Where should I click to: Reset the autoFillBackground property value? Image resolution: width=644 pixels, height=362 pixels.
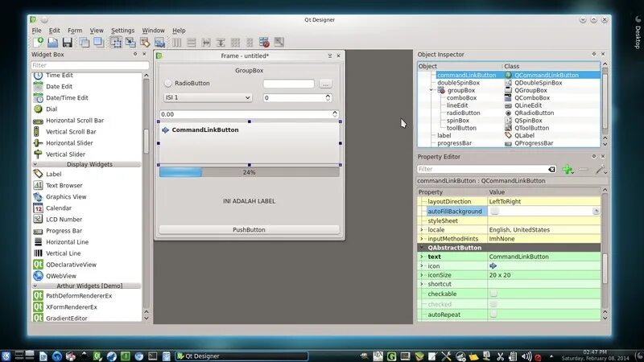596,211
